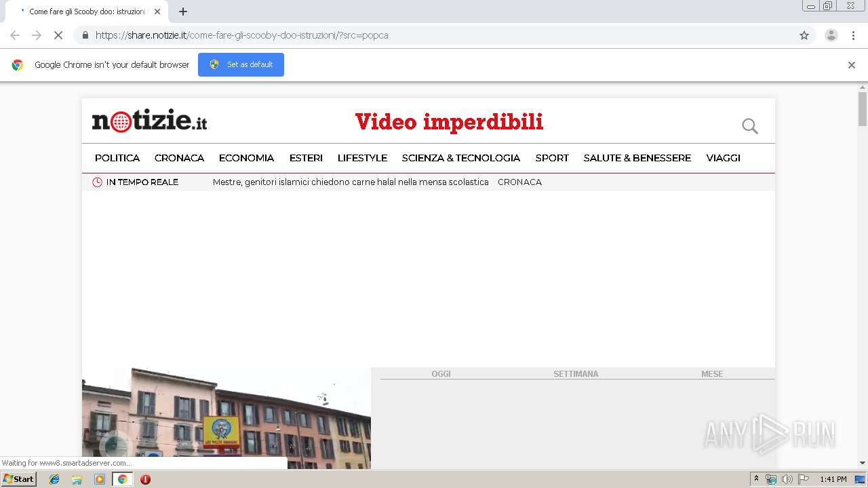The width and height of the screenshot is (868, 488).
Task: Bookmark this page with star icon
Action: (x=804, y=35)
